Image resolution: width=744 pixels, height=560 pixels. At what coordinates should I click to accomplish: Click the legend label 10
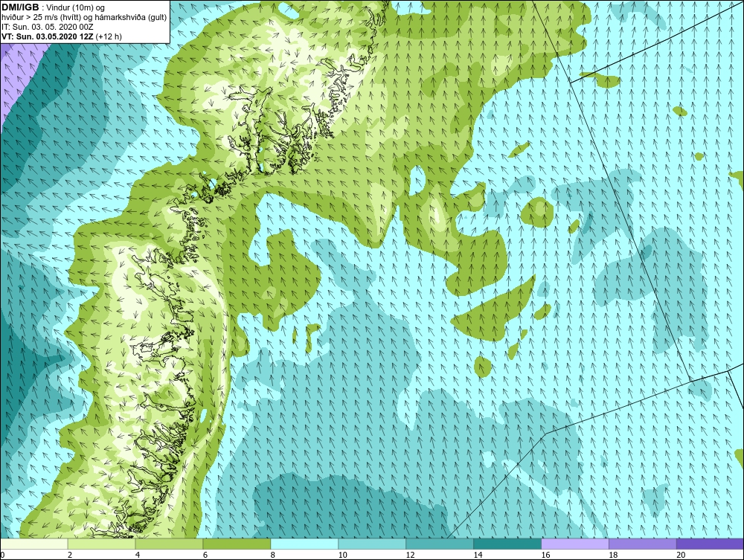coord(342,555)
